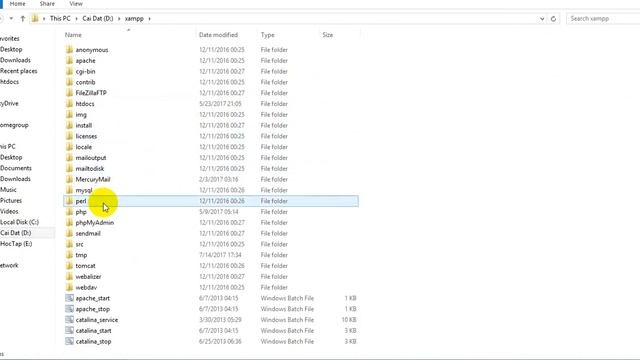The image size is (640, 360).
Task: Select the MercuryMail folder icon
Action: 69,179
